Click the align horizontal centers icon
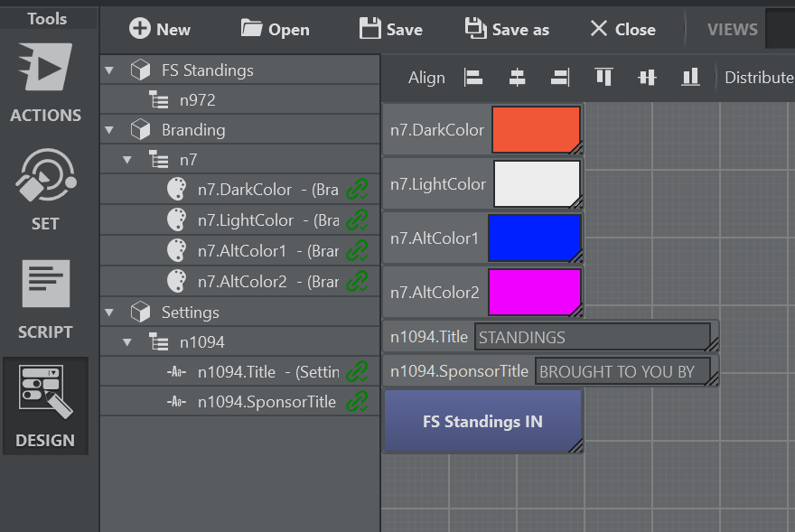 click(x=517, y=78)
